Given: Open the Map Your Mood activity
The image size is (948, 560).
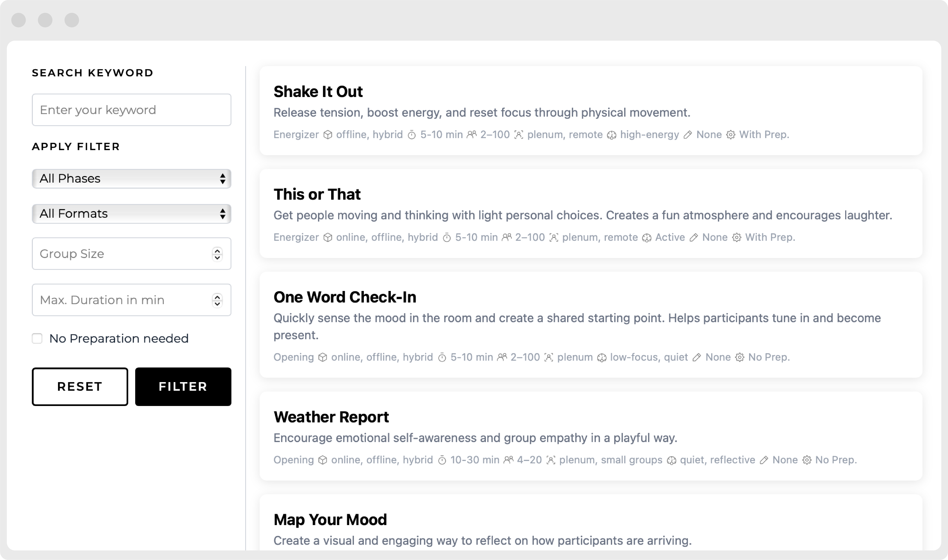Looking at the screenshot, I should (330, 520).
